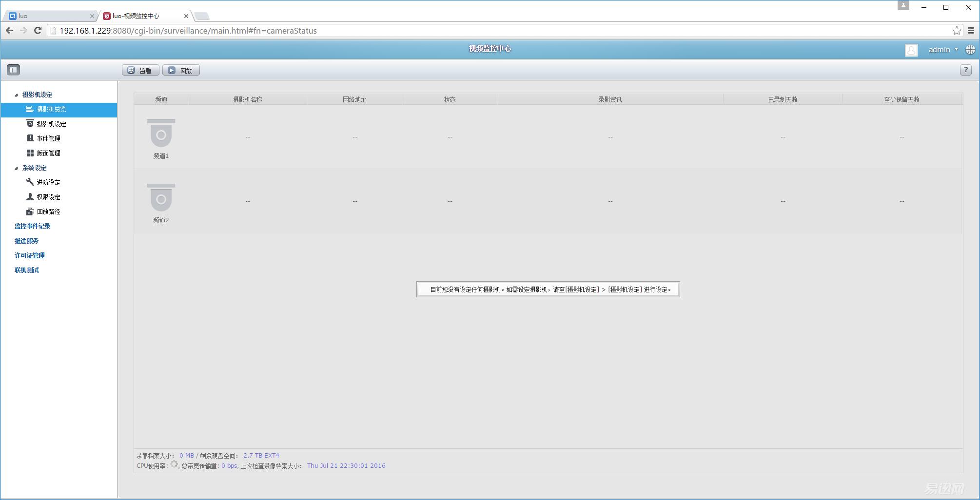980x500 pixels.
Task: Click the 频道2 camera icon
Action: (x=161, y=198)
